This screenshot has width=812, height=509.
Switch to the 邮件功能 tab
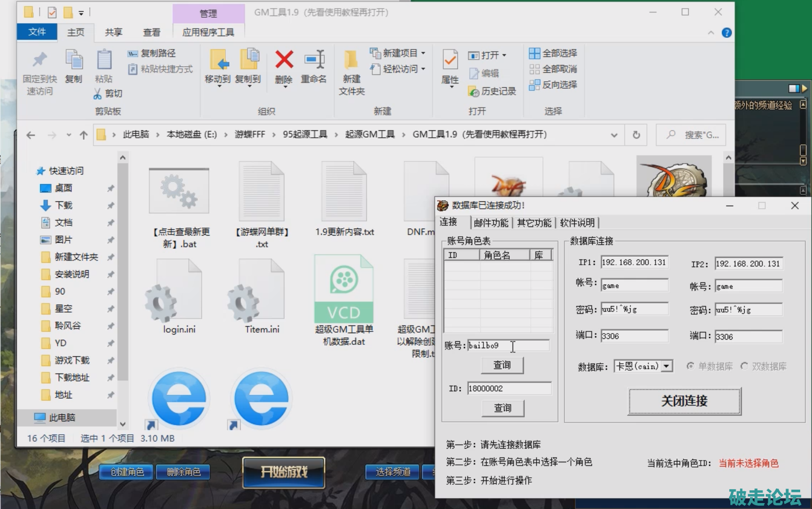[490, 223]
